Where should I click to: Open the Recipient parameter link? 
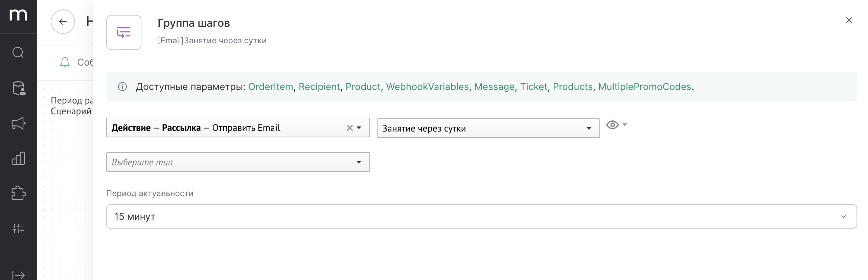click(x=319, y=87)
